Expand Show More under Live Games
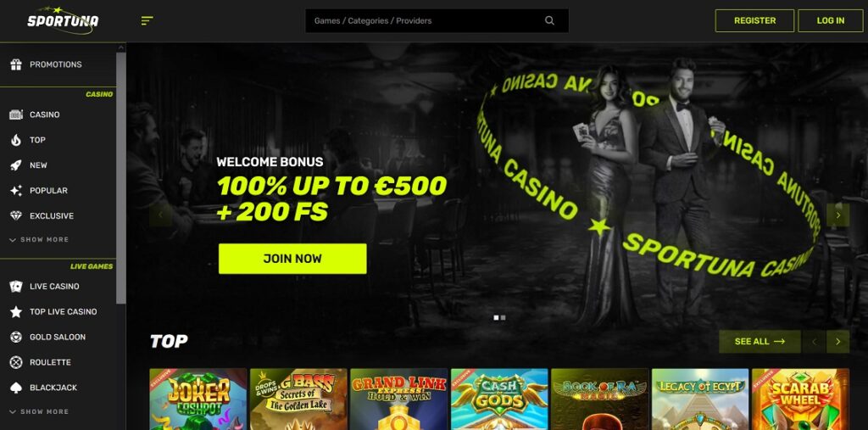The image size is (868, 430). [39, 411]
